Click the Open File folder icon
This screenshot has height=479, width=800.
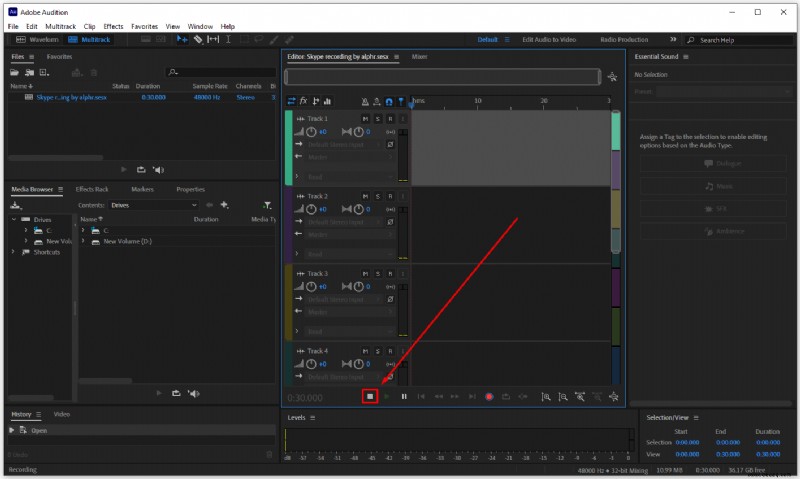point(14,72)
